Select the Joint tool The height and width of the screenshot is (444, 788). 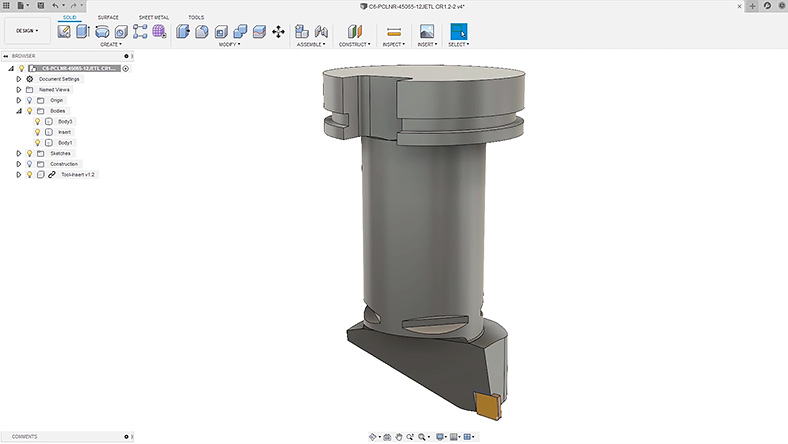[x=321, y=32]
